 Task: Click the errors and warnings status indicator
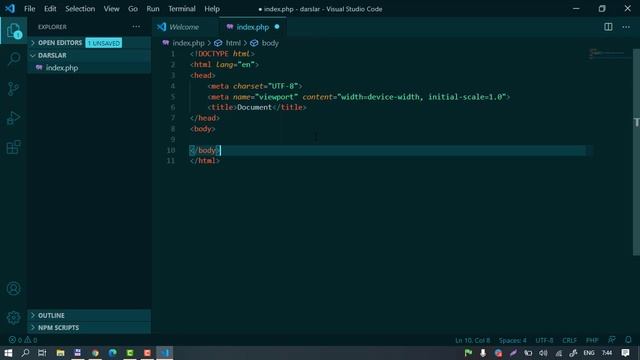pyautogui.click(x=23, y=340)
